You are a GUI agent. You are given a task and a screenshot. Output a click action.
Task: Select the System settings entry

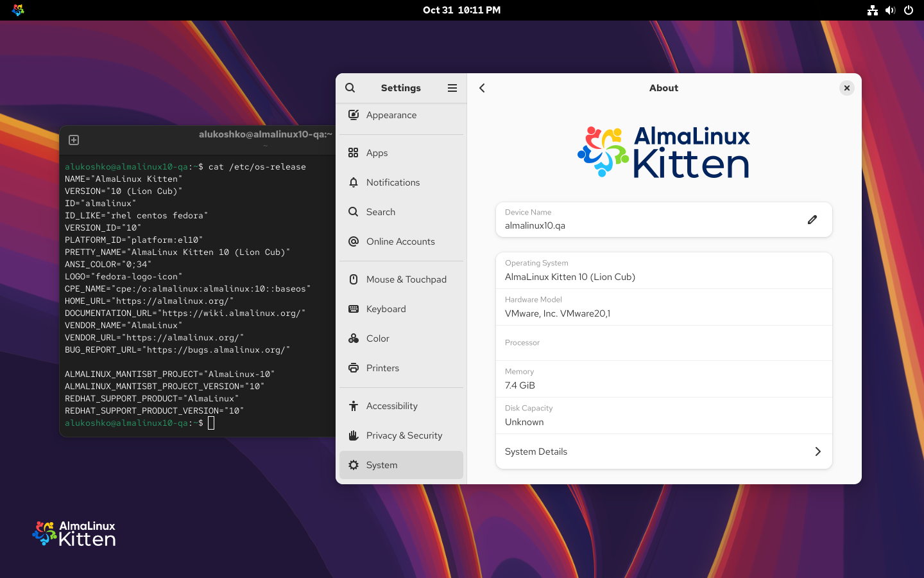point(382,464)
